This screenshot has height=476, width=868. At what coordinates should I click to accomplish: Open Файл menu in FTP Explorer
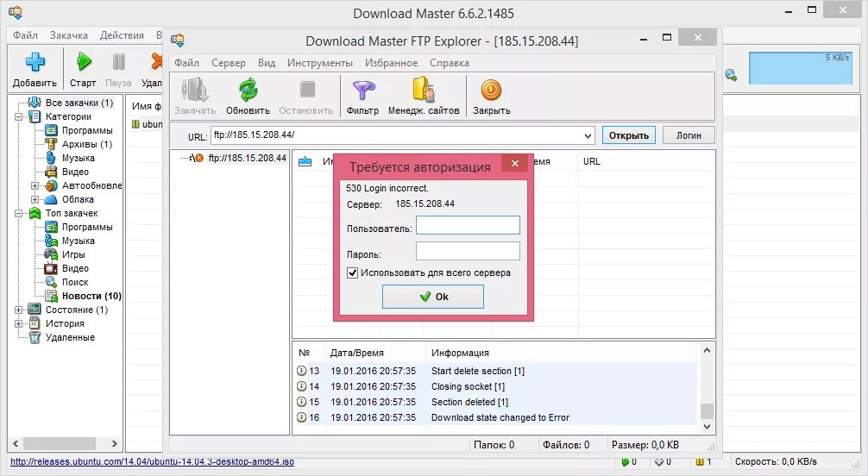click(186, 63)
